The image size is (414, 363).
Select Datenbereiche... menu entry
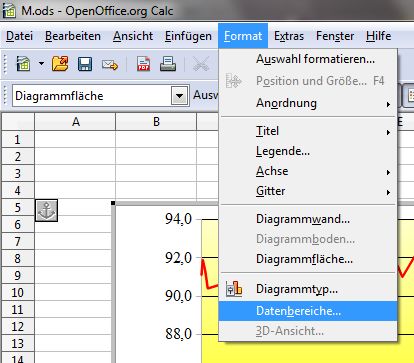coord(308,311)
